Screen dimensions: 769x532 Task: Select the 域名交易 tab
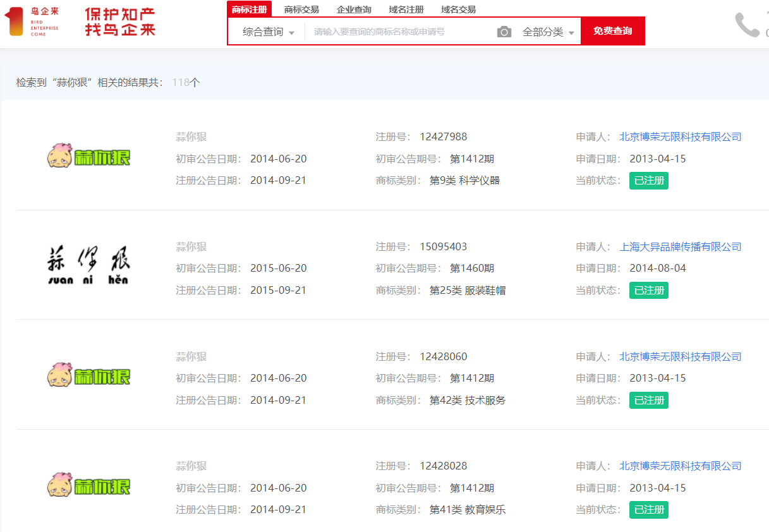[x=458, y=9]
